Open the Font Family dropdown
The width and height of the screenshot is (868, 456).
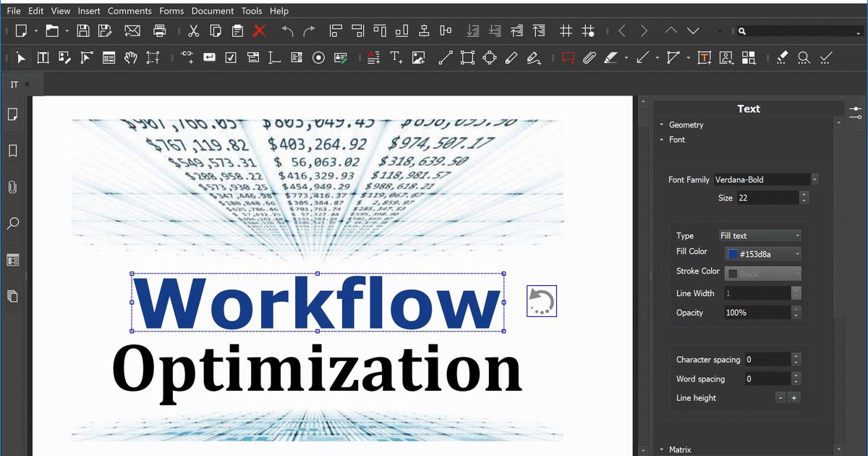click(814, 180)
